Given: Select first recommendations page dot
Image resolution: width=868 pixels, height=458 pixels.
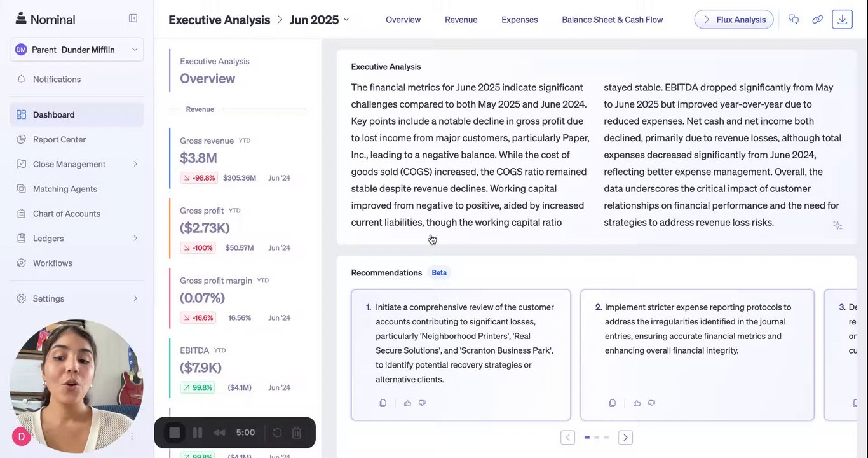Looking at the screenshot, I should pos(587,438).
